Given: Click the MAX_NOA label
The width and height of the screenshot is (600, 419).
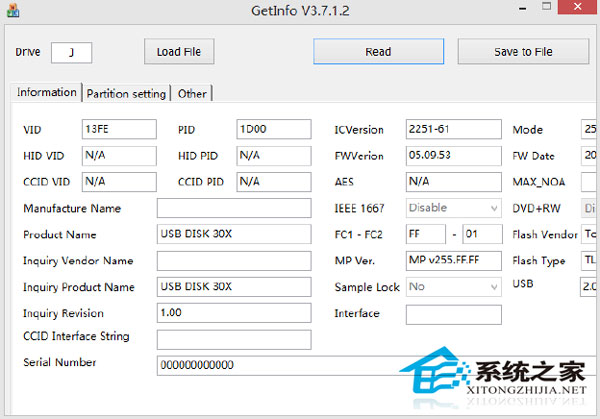Looking at the screenshot, I should click(x=539, y=182).
